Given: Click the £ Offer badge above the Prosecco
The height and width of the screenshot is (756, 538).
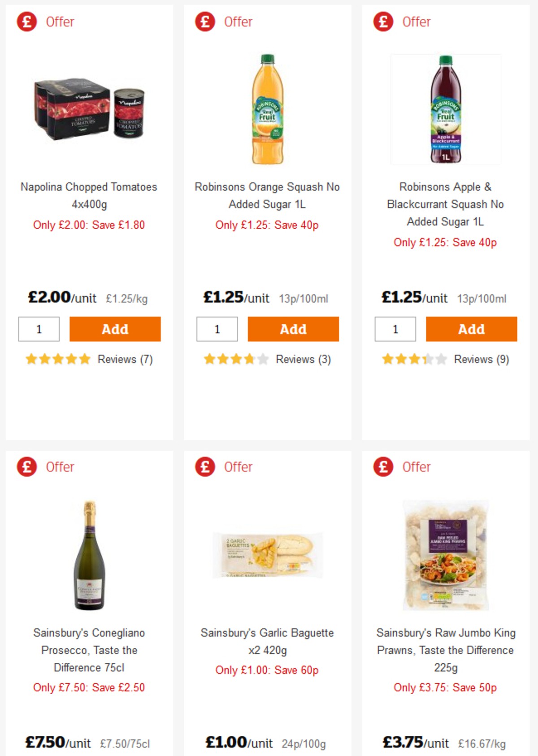Looking at the screenshot, I should point(26,467).
